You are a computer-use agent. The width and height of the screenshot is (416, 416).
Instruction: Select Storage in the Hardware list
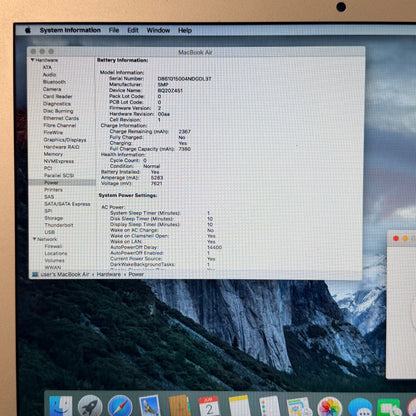click(x=54, y=218)
